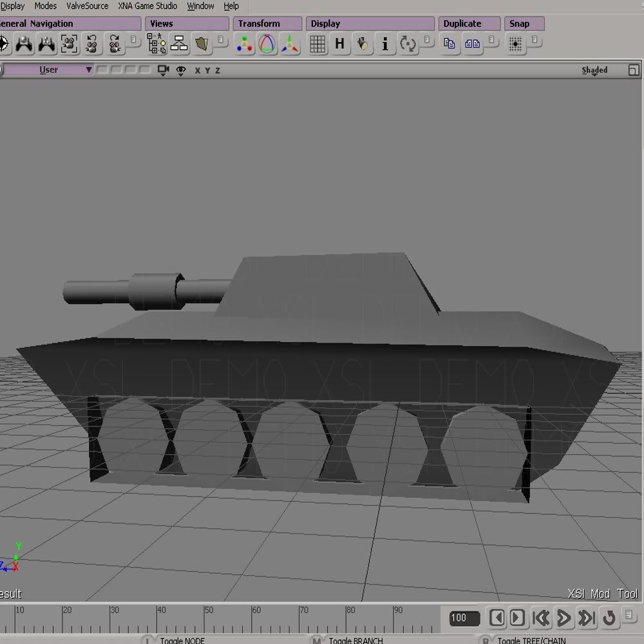Screen dimensions: 644x644
Task: Open the XNA Game Studio menu
Action: pos(147,6)
